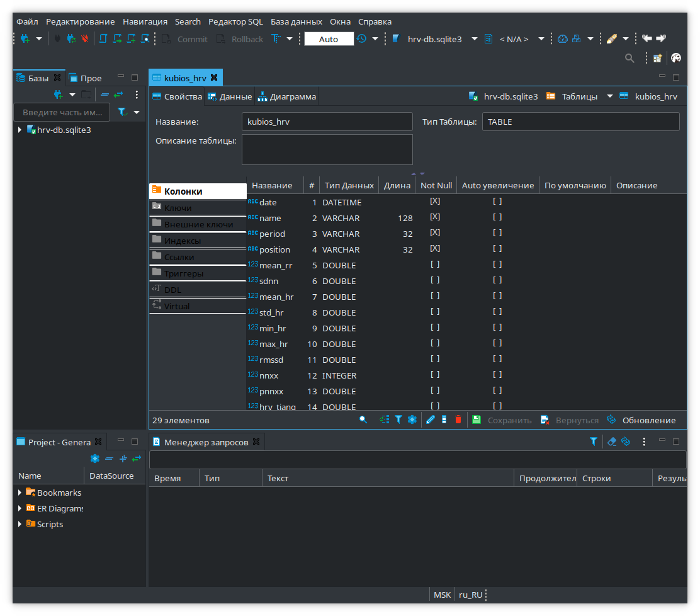This screenshot has height=616, width=700.
Task: Toggle Auto увеличение checkbox for position column
Action: pos(497,248)
